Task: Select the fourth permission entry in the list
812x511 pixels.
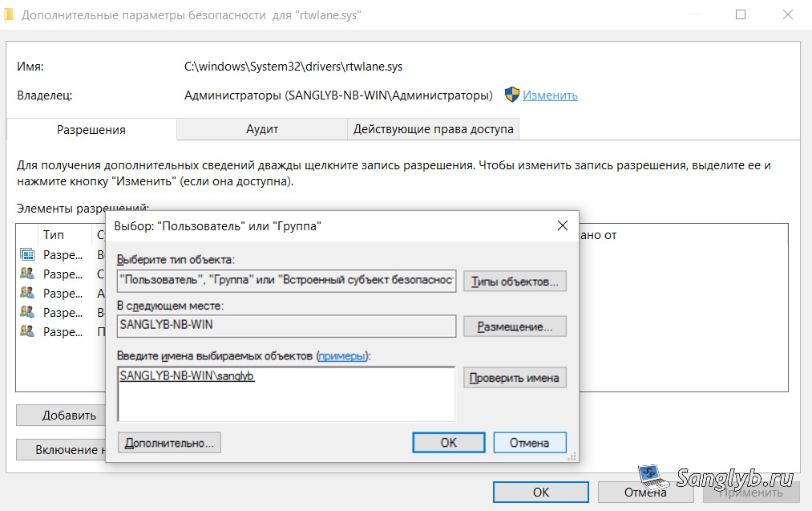Action: click(63, 312)
